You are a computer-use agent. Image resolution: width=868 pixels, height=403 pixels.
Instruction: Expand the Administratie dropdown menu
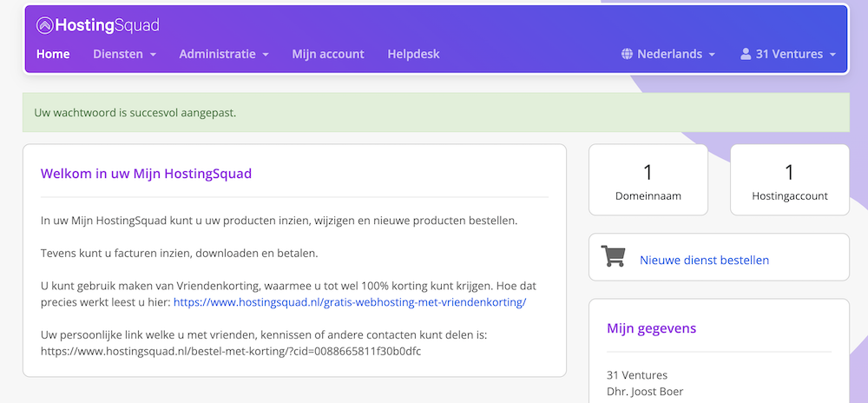click(224, 54)
